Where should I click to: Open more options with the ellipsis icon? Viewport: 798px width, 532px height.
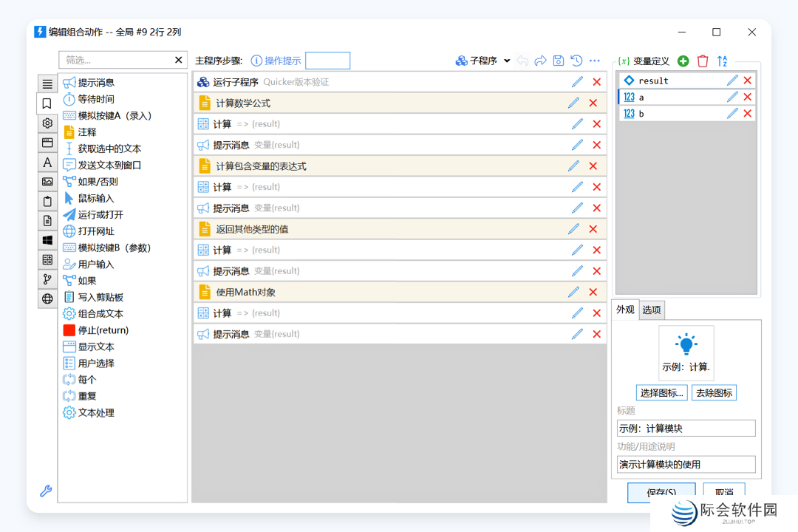(594, 60)
